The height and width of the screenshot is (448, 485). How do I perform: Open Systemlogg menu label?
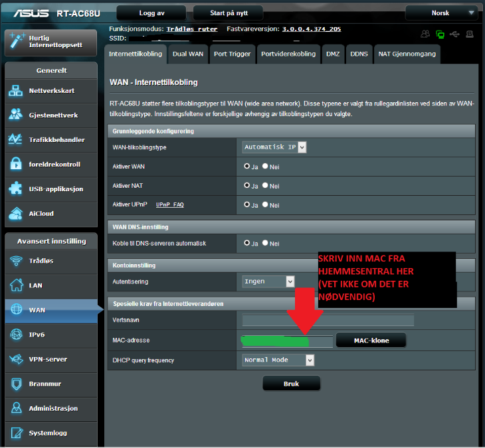(x=48, y=433)
